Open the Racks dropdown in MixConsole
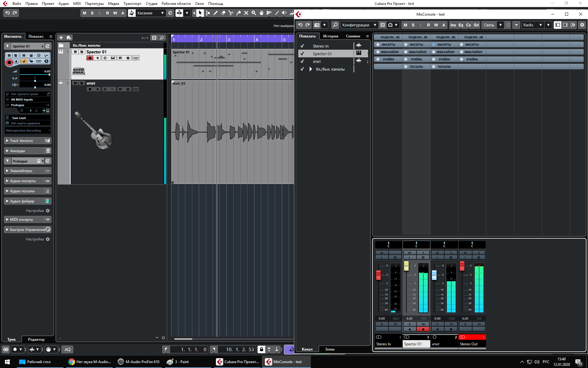 (x=533, y=25)
